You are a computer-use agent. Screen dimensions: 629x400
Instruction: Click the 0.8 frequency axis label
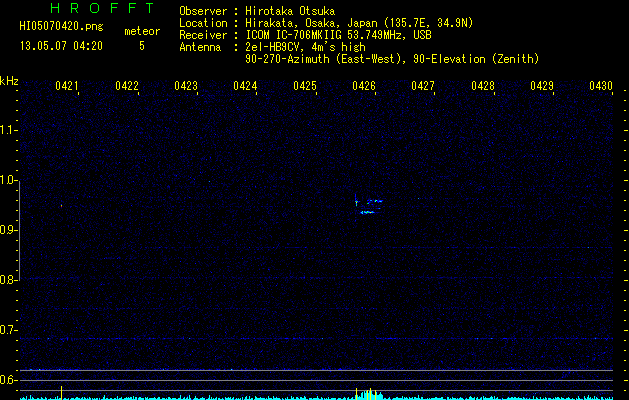pos(8,280)
